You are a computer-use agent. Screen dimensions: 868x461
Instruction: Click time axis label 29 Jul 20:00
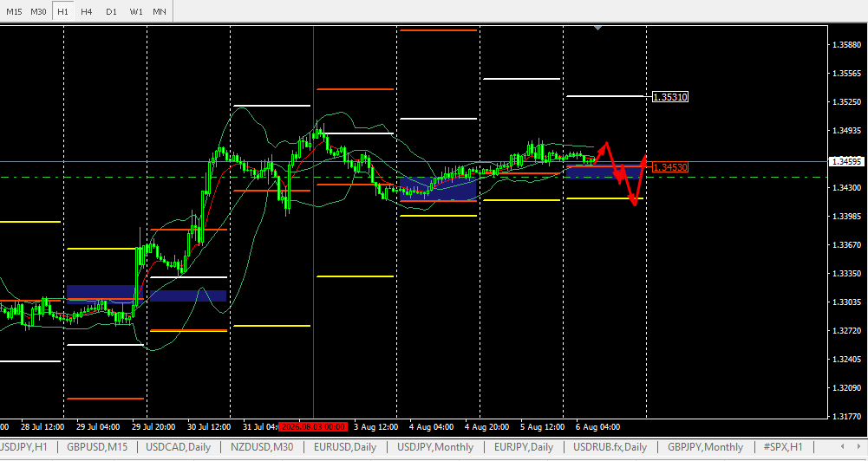tap(153, 426)
